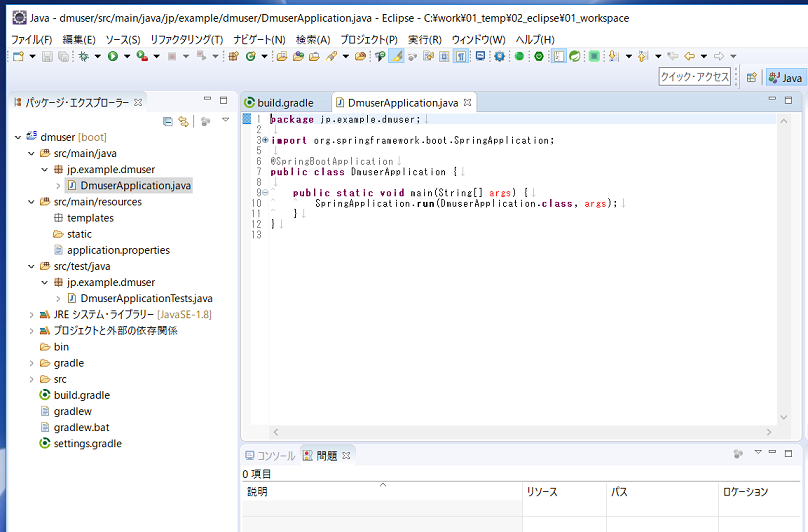Screen dimensions: 808x532
Task: Go to Previous Annotation icon
Action: tap(643, 56)
